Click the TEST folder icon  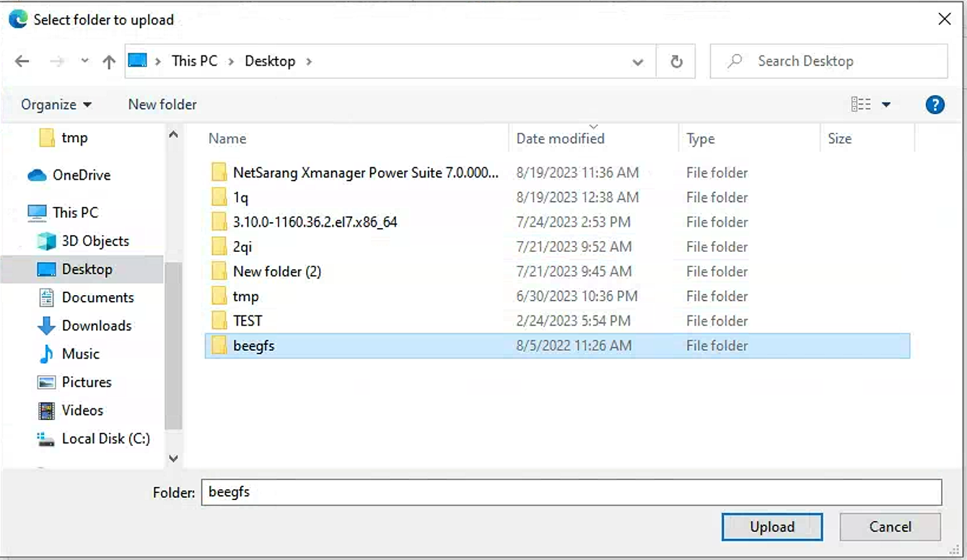coord(219,320)
